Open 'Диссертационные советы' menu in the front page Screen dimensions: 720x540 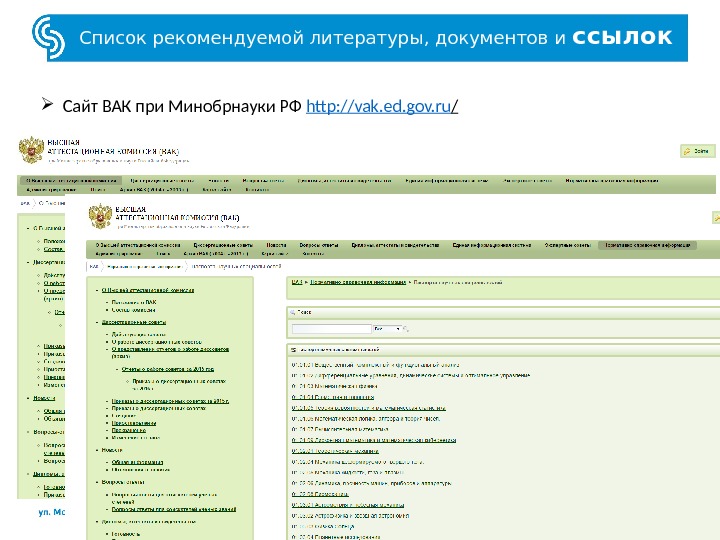coord(223,245)
